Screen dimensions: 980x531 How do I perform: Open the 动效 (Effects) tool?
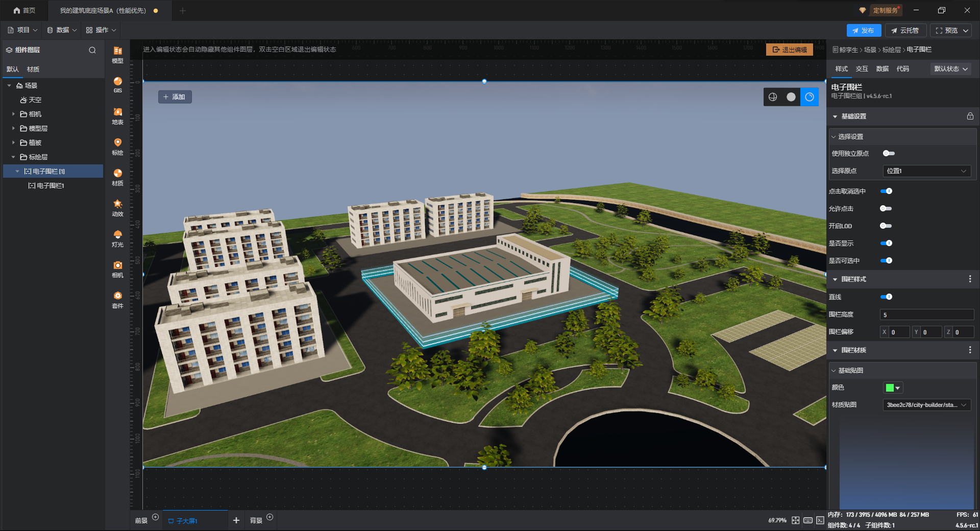pyautogui.click(x=117, y=207)
